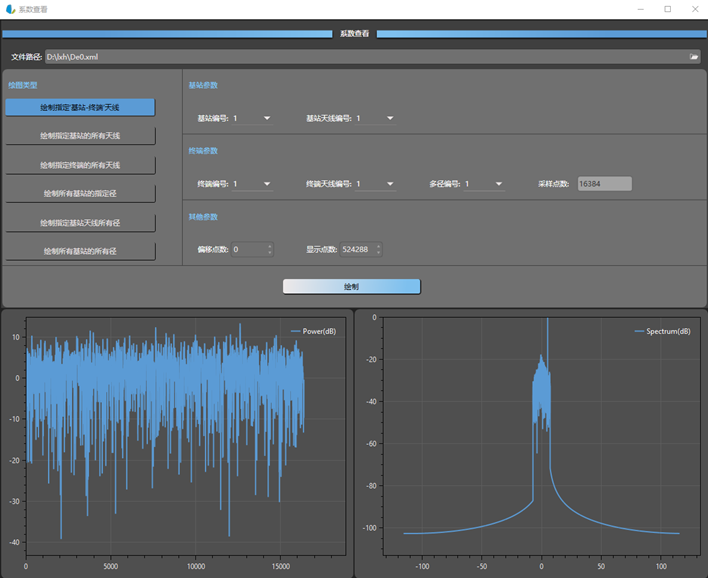Click the Spectrum(dB) legend entry
The height and width of the screenshot is (578, 708).
pos(667,331)
